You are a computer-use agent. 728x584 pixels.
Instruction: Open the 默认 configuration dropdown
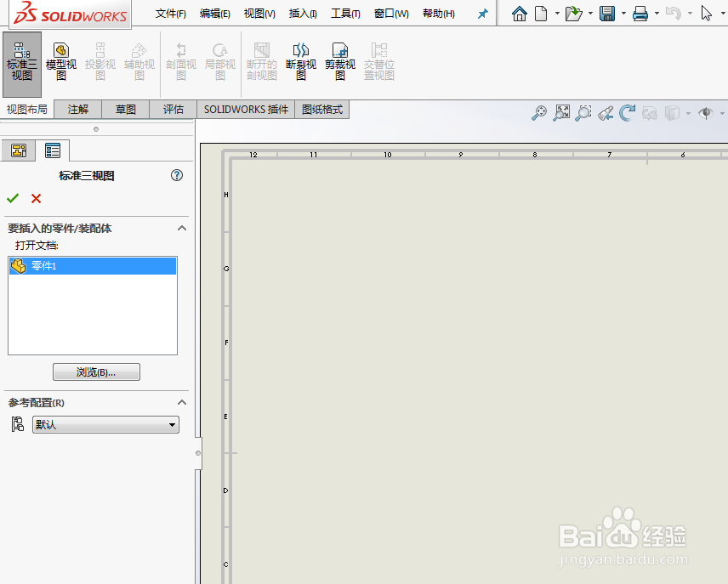point(173,425)
